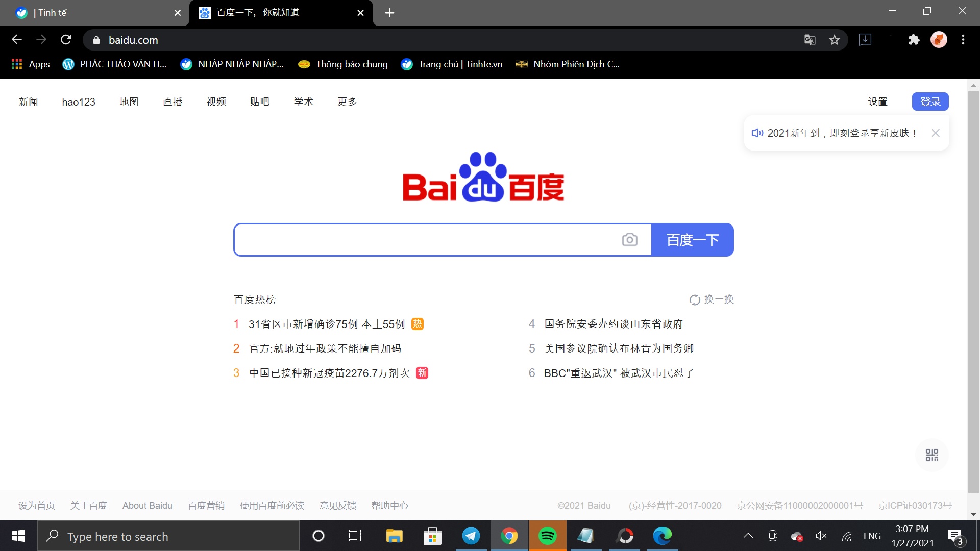Click the camera icon for image search

point(630,239)
